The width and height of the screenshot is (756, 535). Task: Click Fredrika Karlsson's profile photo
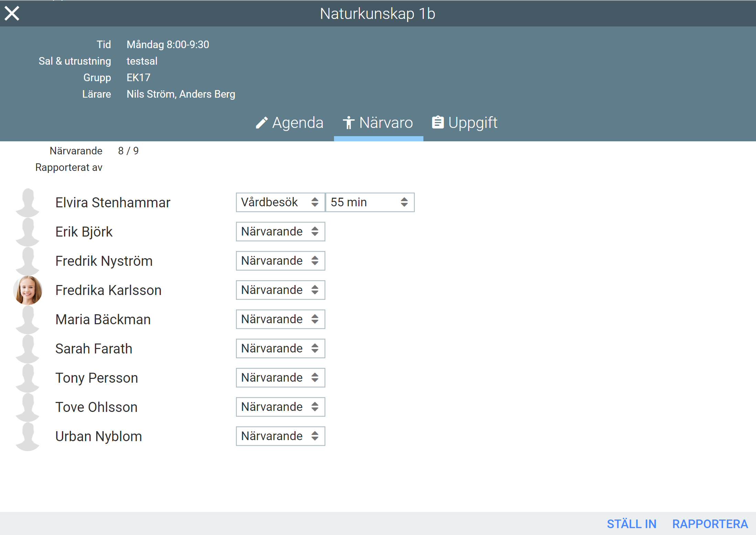click(28, 290)
